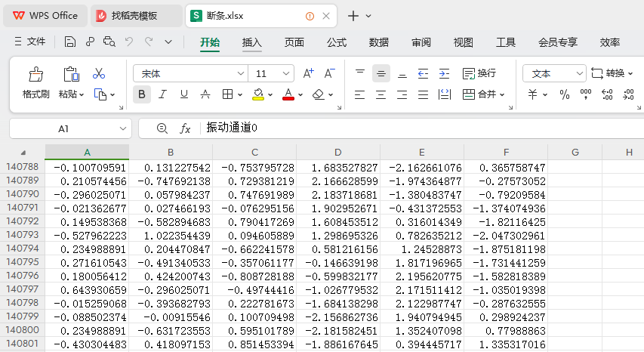
Task: Expand quick access toolbar chevron
Action: (x=168, y=42)
